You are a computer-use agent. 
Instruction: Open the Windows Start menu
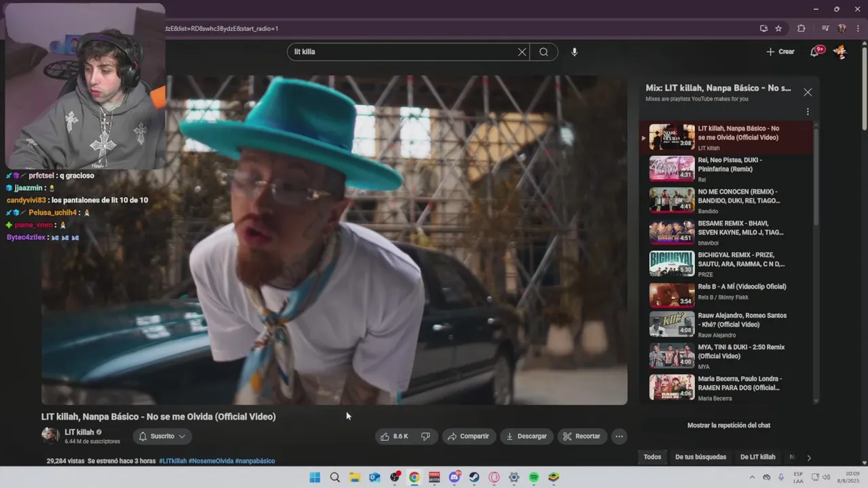tap(315, 477)
